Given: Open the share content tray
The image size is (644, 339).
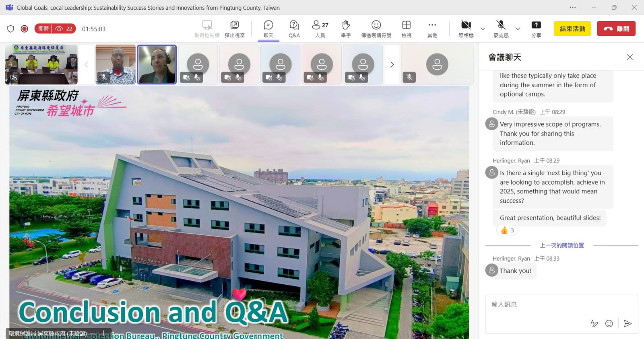Looking at the screenshot, I should tap(536, 29).
